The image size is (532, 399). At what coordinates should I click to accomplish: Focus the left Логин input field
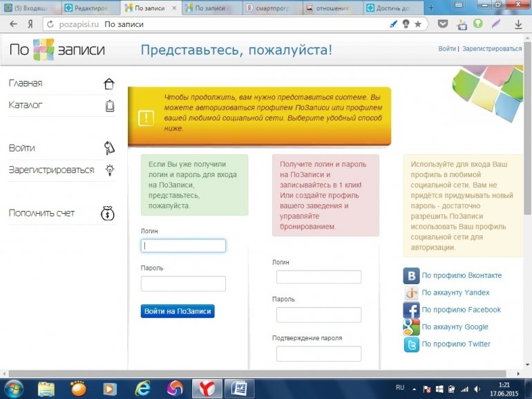coord(183,245)
